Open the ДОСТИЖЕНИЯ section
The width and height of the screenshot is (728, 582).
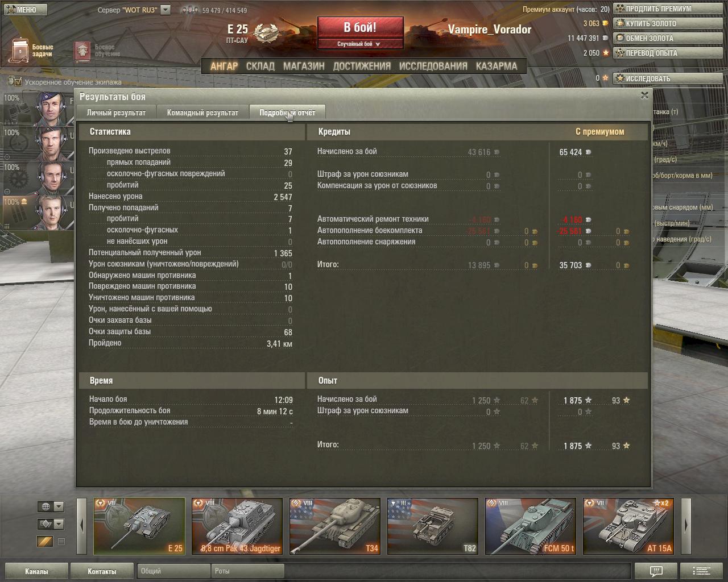point(362,66)
